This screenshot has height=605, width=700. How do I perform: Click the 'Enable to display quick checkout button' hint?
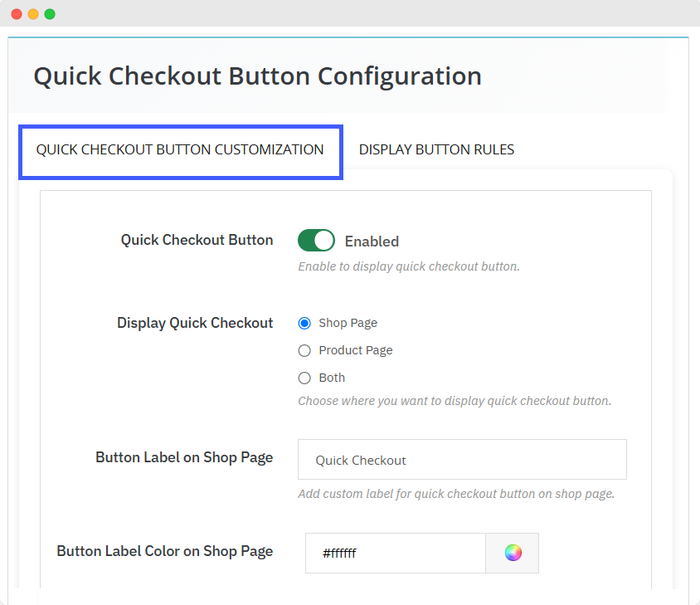tap(409, 266)
